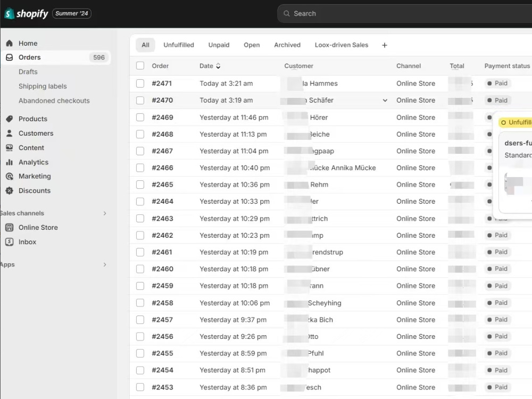The image size is (532, 399).
Task: Click the Online Store storefront icon
Action: click(10, 227)
